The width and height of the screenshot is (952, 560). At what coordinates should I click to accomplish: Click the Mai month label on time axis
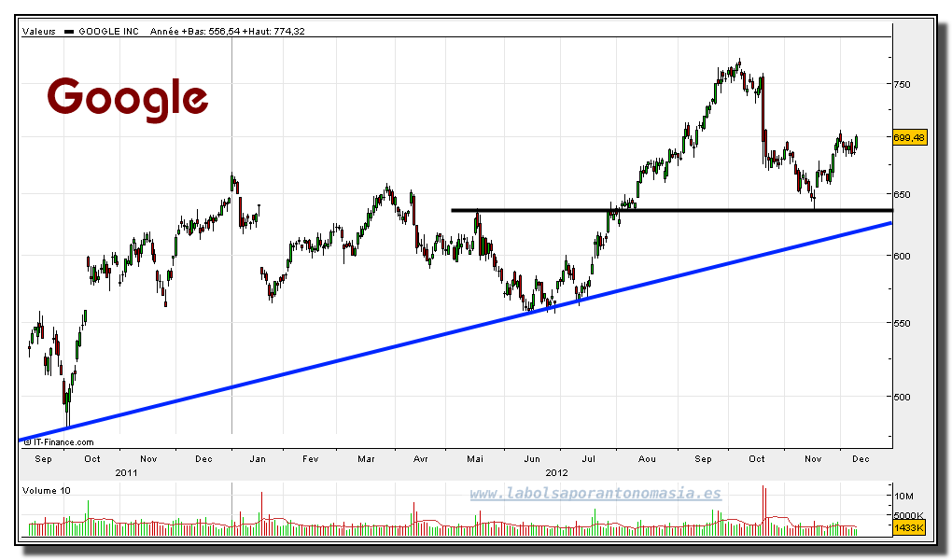coord(475,459)
